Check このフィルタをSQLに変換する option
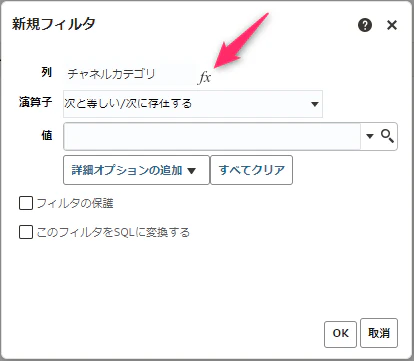 coord(26,232)
